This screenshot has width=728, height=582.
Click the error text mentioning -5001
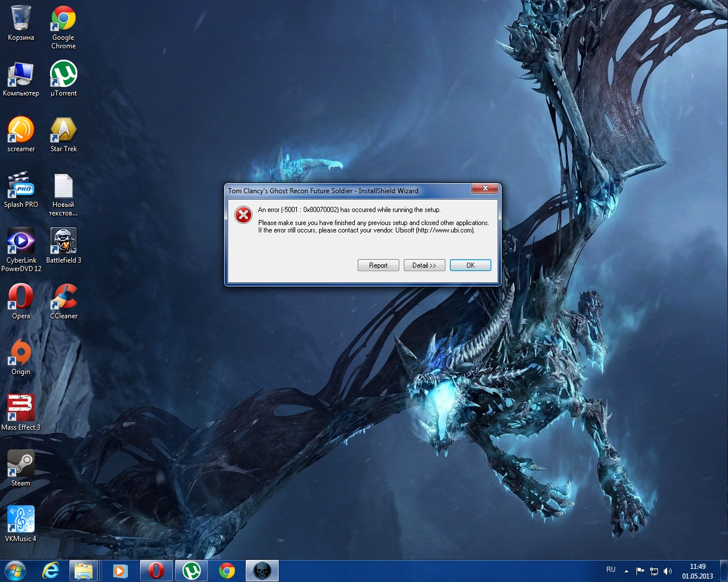(349, 210)
